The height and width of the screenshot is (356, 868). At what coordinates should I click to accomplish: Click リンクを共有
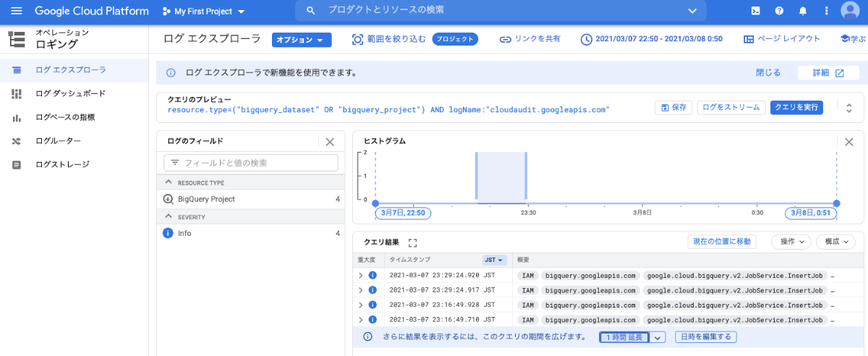(529, 39)
